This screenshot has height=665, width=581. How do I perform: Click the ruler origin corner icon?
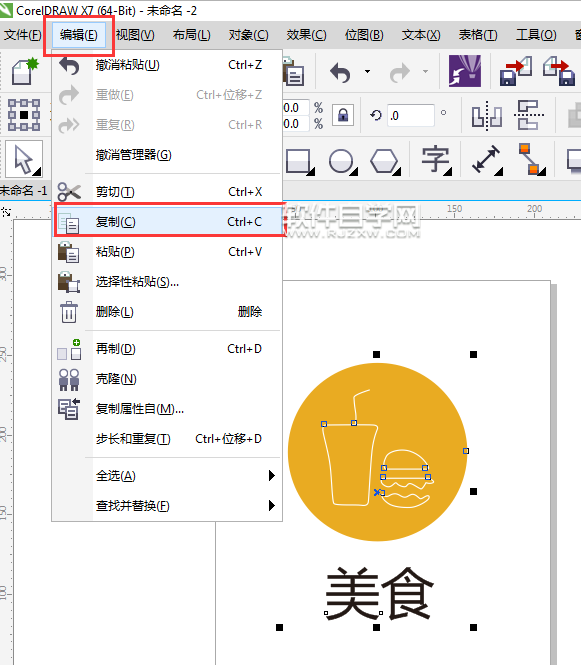[6, 212]
